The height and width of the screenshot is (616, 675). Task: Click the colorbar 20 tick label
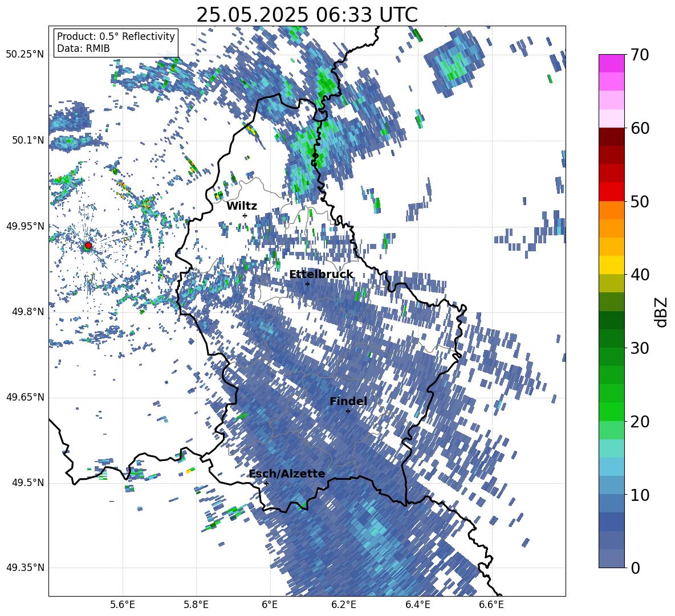point(639,422)
